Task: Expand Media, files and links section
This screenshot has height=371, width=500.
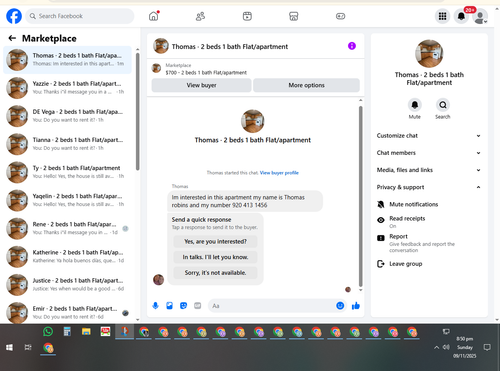Action: pyautogui.click(x=429, y=170)
